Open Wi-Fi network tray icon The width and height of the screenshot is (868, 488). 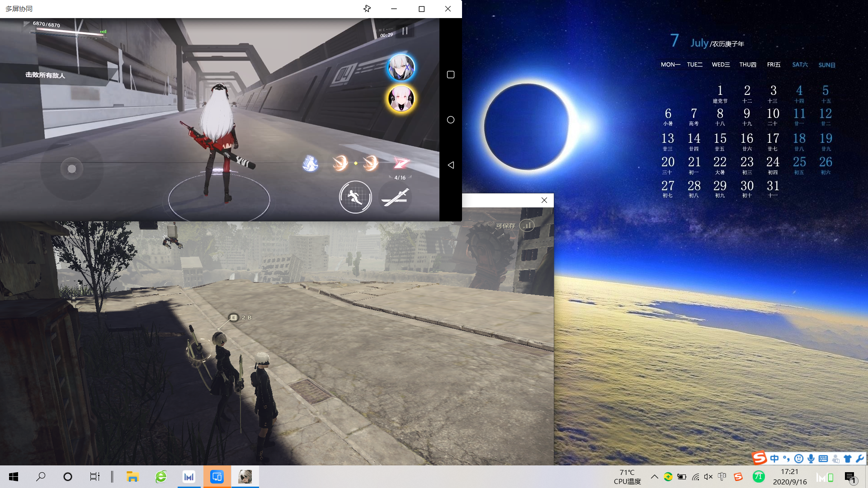[x=695, y=477]
